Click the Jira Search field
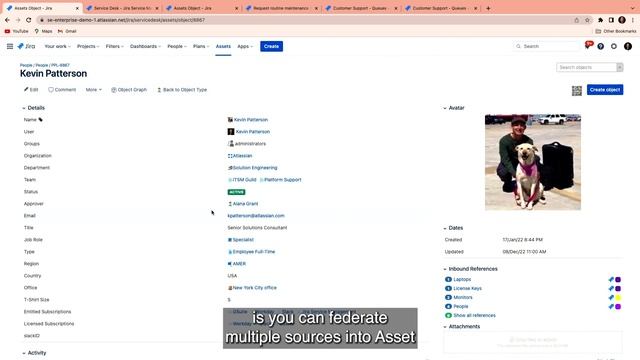Screen dimensions: 640x360 (546, 47)
